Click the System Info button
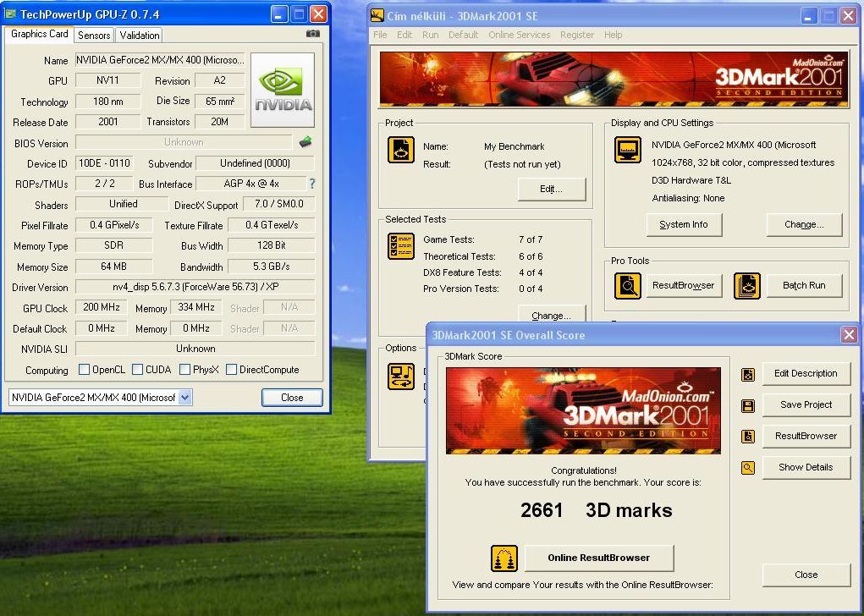The height and width of the screenshot is (616, 864). pyautogui.click(x=683, y=225)
